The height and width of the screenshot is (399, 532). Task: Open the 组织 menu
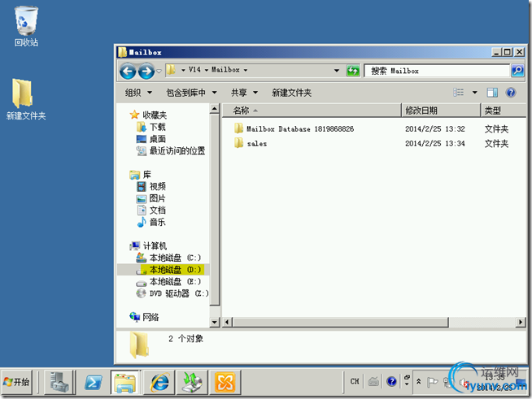138,93
